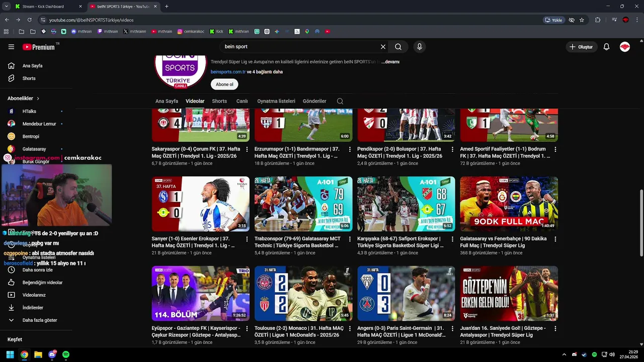Clear the search box with the X
644x362 pixels.
tap(383, 47)
